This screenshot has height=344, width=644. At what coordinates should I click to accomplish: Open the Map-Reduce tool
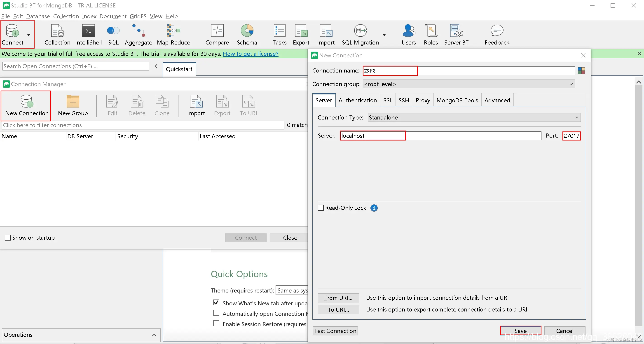173,35
